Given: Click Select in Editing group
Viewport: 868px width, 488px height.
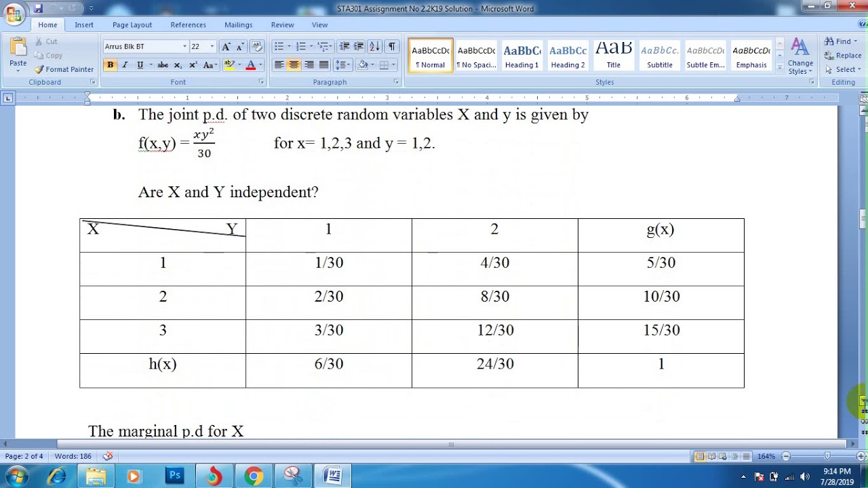Looking at the screenshot, I should [842, 69].
